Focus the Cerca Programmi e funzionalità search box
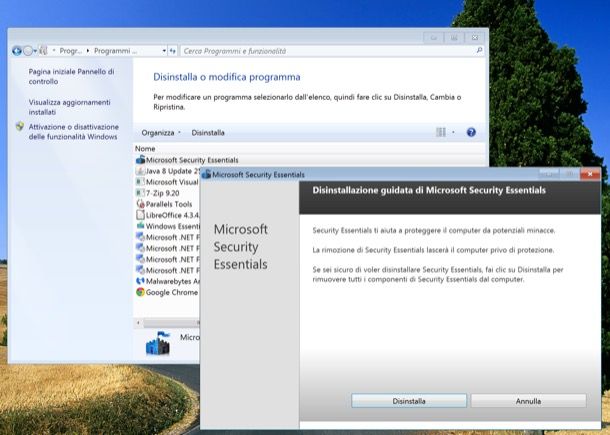 tap(327, 51)
